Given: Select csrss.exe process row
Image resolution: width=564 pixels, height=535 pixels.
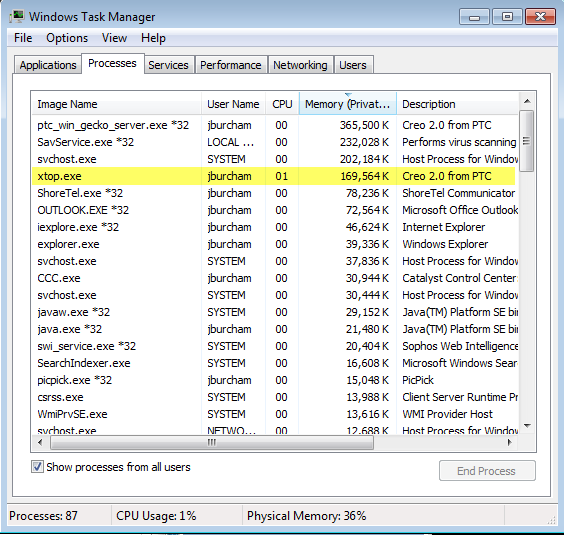Looking at the screenshot, I should click(x=274, y=397).
